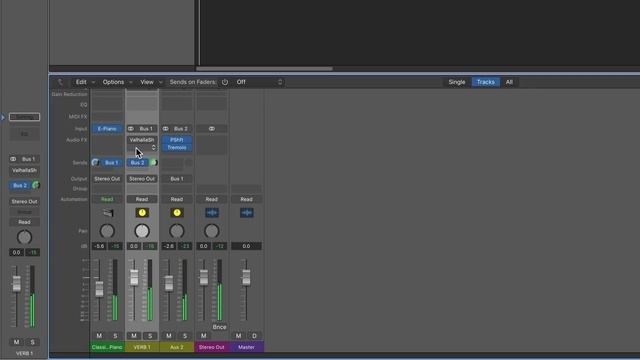Click Bus 1 send button on Piano strip
This screenshot has width=640, height=360.
(111, 162)
